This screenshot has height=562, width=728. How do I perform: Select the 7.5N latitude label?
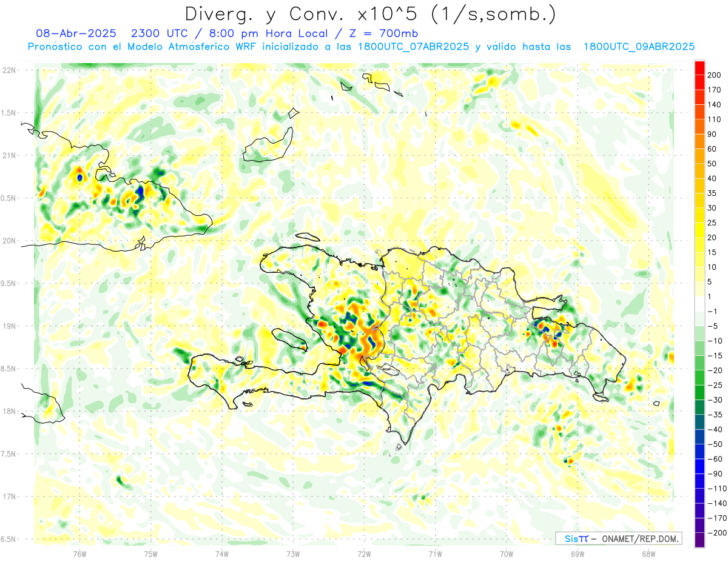point(8,454)
